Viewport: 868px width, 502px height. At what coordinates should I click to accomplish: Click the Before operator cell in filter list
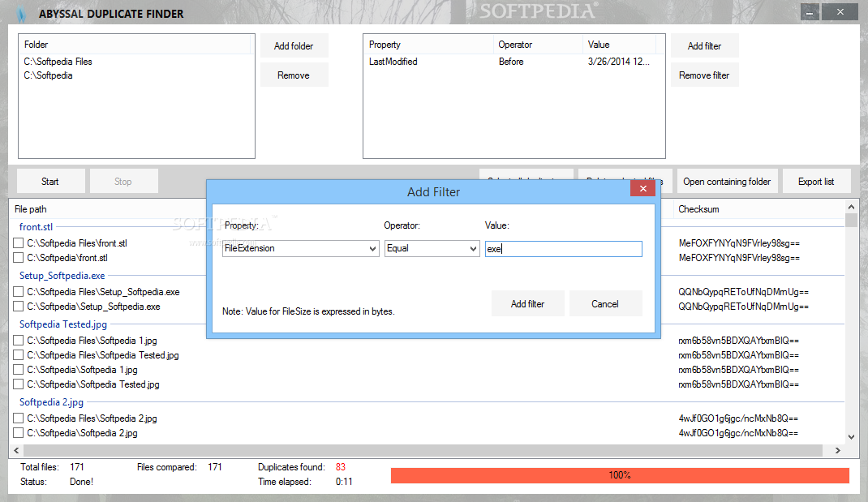pos(511,62)
